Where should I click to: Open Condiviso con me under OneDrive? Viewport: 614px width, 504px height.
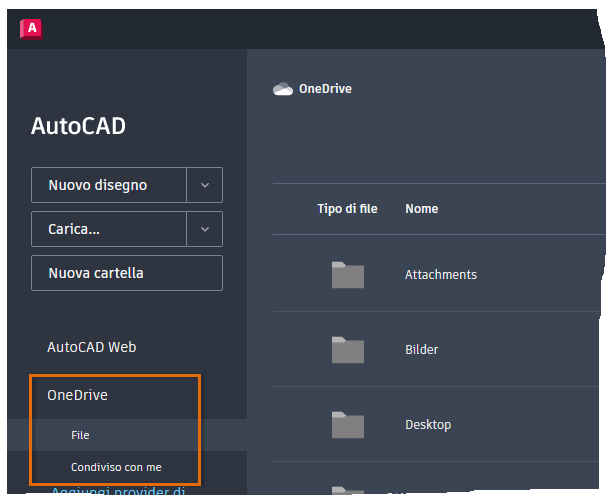[x=116, y=467]
